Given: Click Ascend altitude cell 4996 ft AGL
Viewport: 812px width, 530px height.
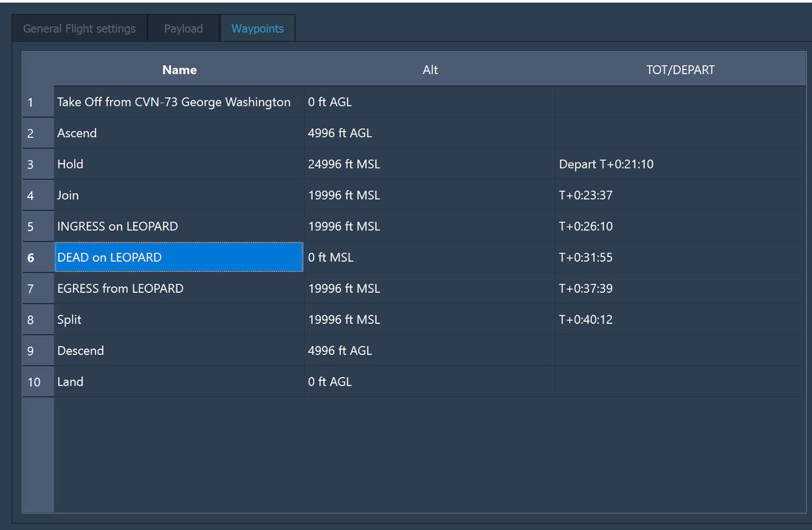Looking at the screenshot, I should [x=430, y=133].
